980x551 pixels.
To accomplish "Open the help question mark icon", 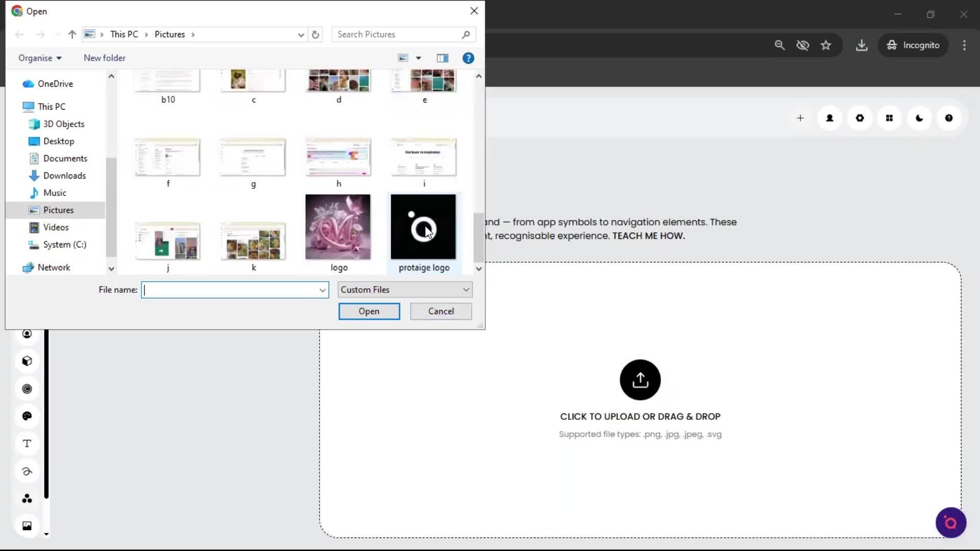I will coord(949,118).
